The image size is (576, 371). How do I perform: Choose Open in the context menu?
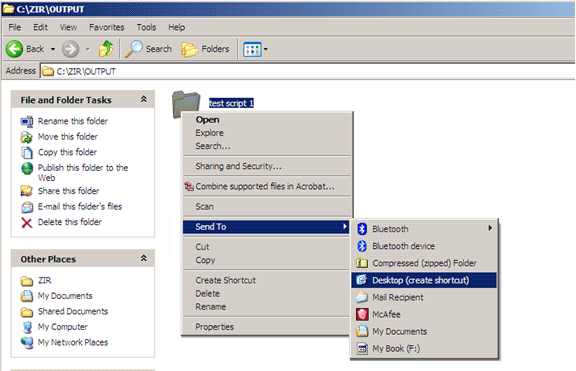point(266,120)
